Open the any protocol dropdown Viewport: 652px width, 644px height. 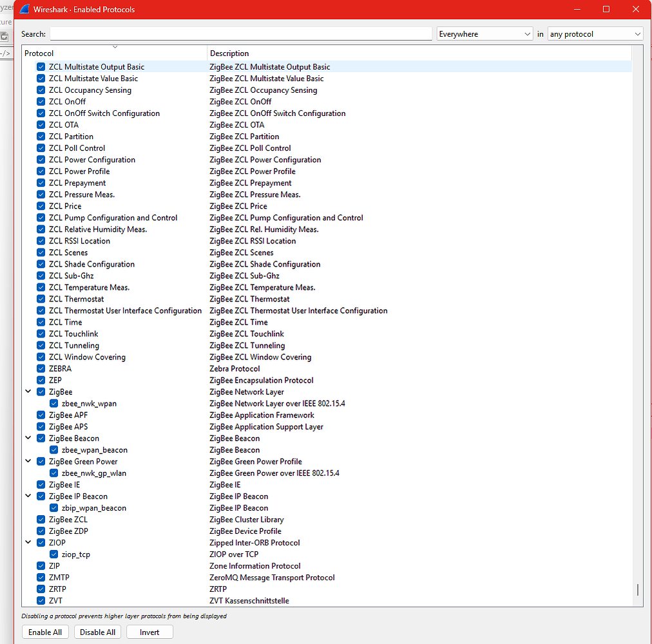tap(595, 33)
